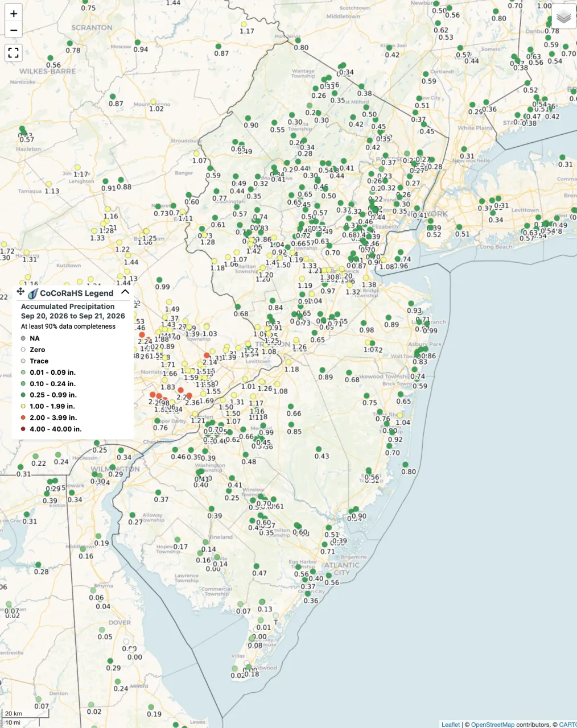
Task: Click the 2.00 - 3.99 in. orange swatch
Action: coord(23,418)
